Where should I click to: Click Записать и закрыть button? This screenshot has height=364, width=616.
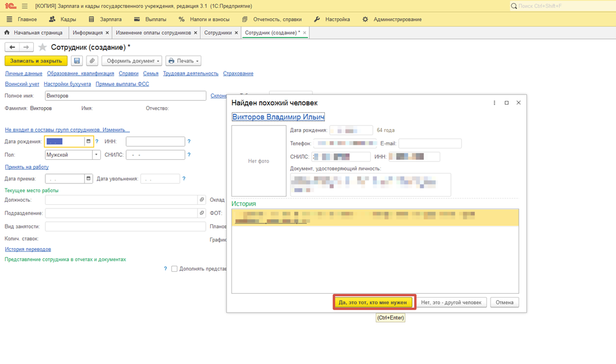pos(36,61)
